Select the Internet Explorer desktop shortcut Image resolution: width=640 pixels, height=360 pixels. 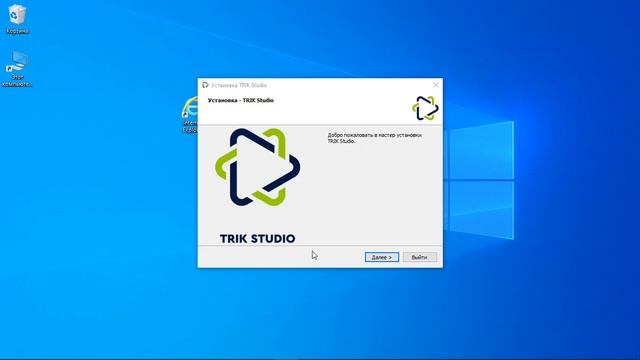[x=190, y=114]
